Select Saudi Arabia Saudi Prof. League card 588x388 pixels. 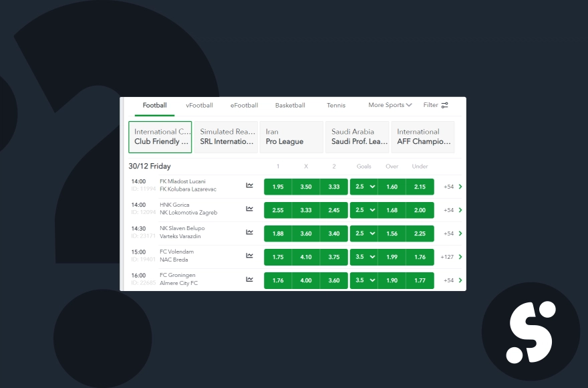(357, 137)
